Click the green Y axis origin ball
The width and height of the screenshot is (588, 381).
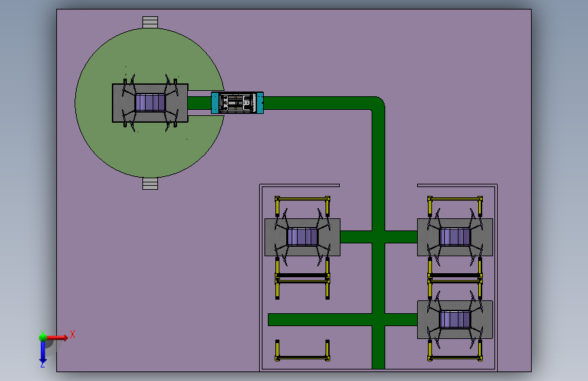43,337
